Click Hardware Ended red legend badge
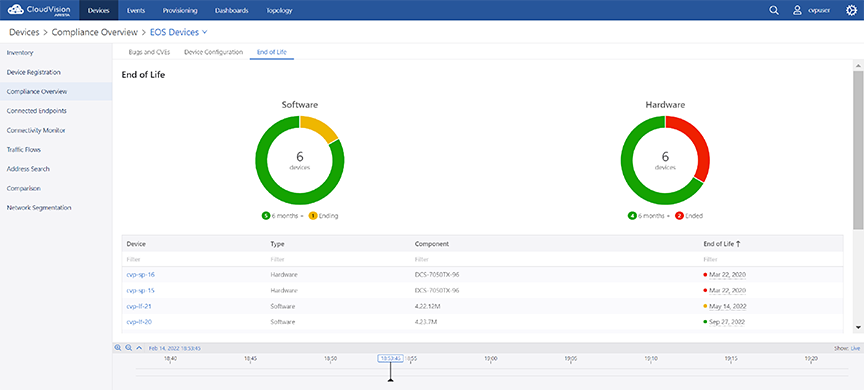Viewport: 864px width, 390px height. coord(679,216)
